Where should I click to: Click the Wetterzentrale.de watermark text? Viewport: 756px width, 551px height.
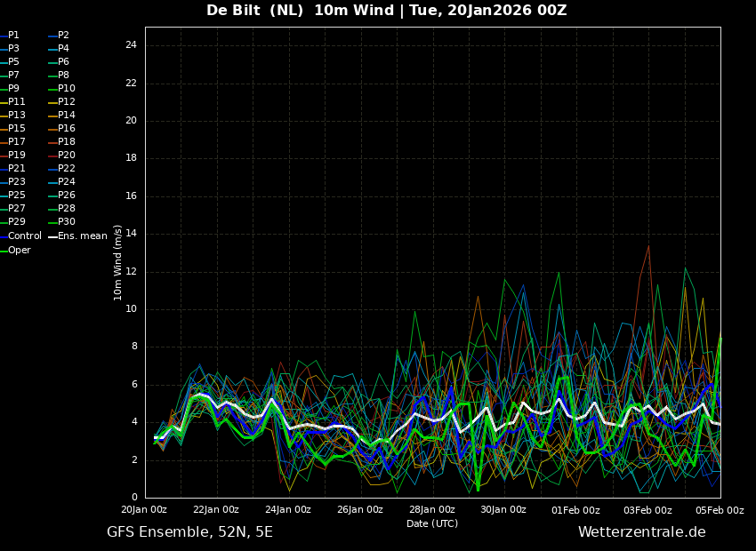642,532
